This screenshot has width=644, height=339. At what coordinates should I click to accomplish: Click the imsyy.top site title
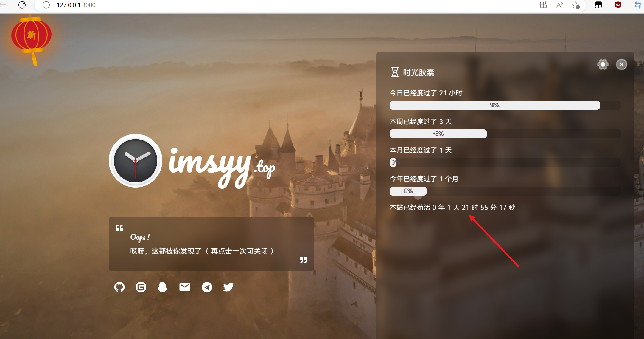[222, 167]
